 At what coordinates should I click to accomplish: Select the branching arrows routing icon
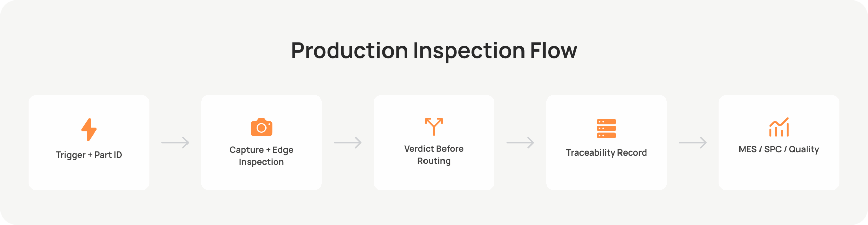(434, 126)
